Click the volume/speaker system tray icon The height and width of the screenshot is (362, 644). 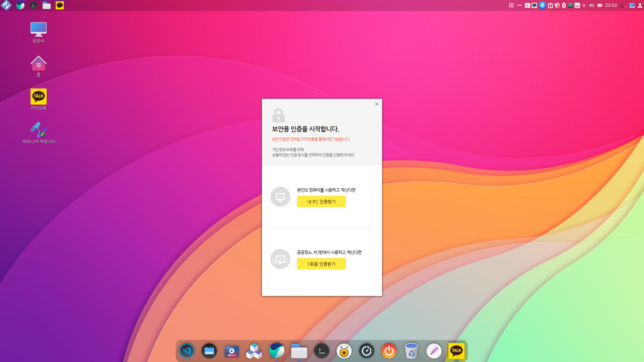591,5
